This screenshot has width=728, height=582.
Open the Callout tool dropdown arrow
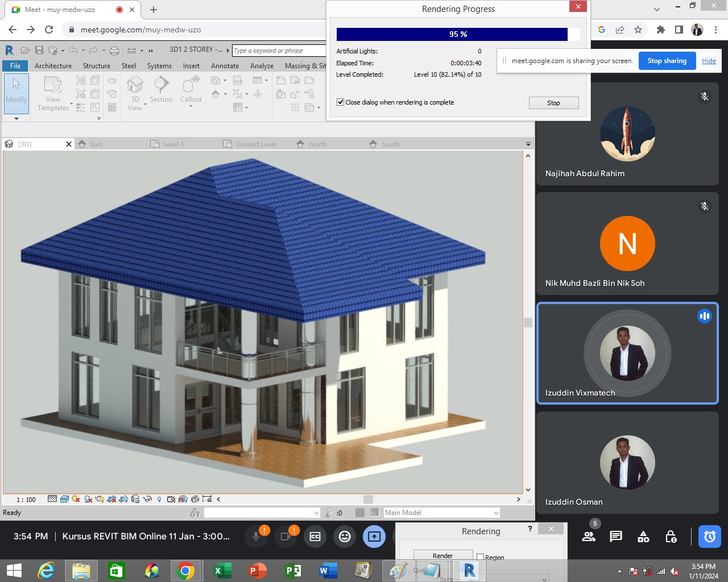[x=191, y=106]
